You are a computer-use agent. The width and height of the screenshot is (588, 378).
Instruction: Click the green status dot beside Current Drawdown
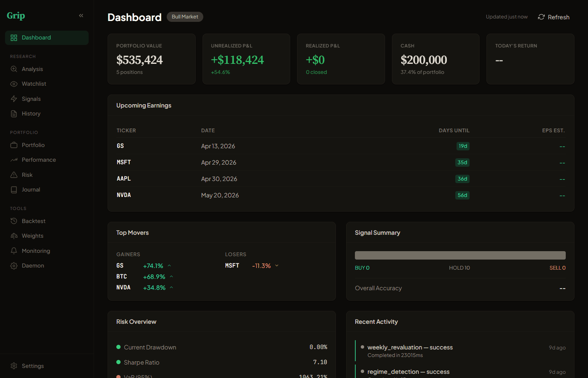118,347
